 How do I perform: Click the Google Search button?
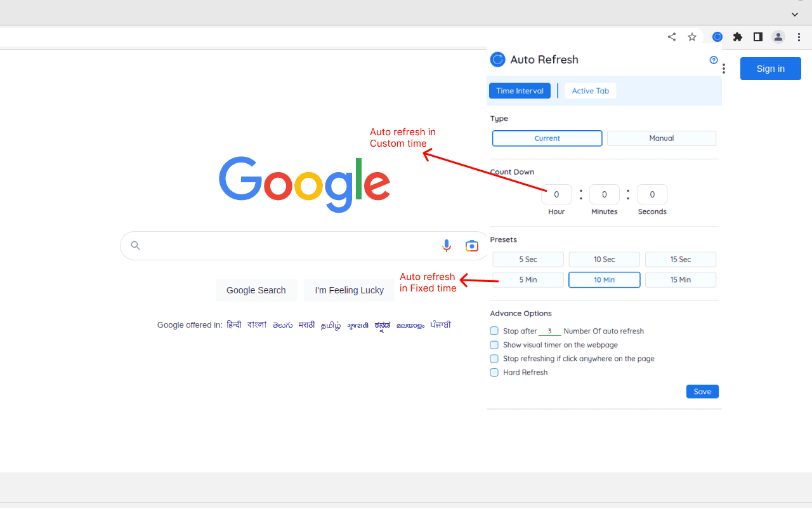(256, 290)
